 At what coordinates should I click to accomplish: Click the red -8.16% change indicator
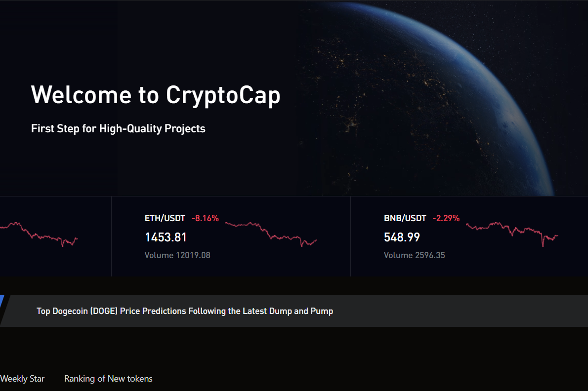(x=206, y=218)
